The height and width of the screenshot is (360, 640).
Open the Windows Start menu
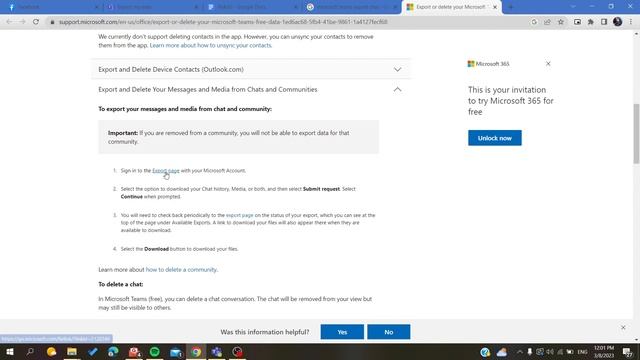9,352
